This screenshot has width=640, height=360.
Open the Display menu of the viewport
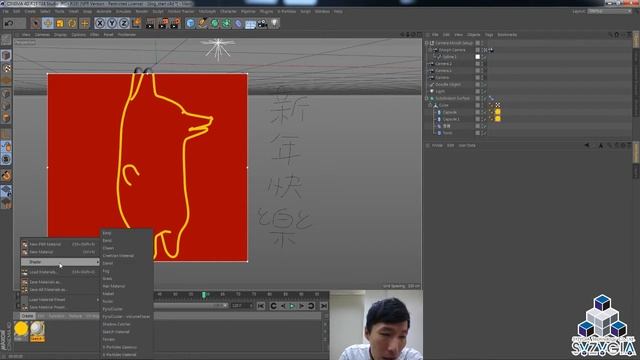[x=60, y=35]
